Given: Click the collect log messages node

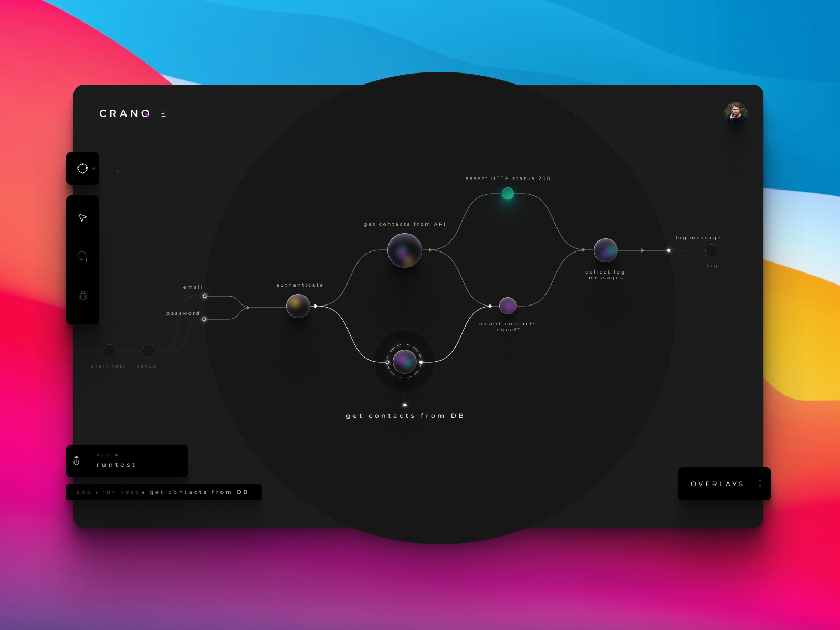Looking at the screenshot, I should (606, 250).
